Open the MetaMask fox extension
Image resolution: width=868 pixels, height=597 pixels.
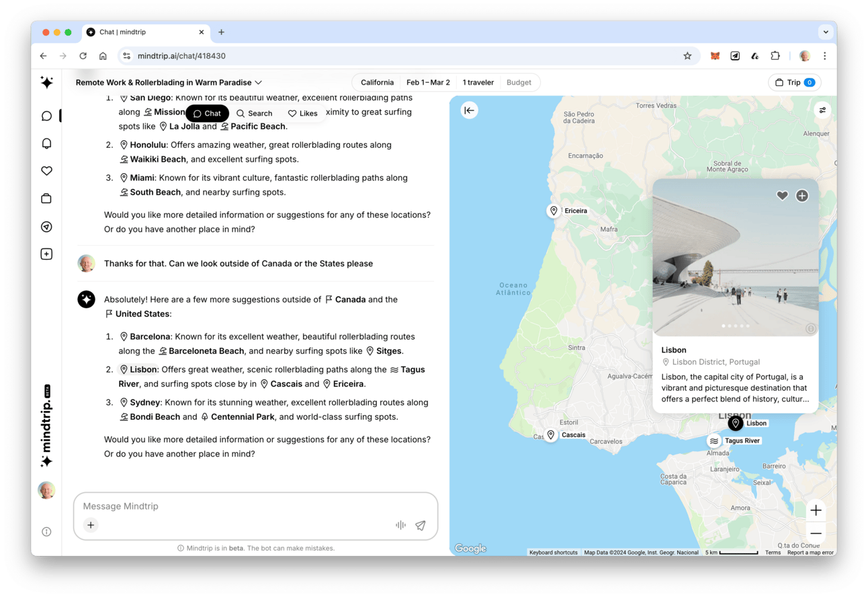(x=715, y=56)
